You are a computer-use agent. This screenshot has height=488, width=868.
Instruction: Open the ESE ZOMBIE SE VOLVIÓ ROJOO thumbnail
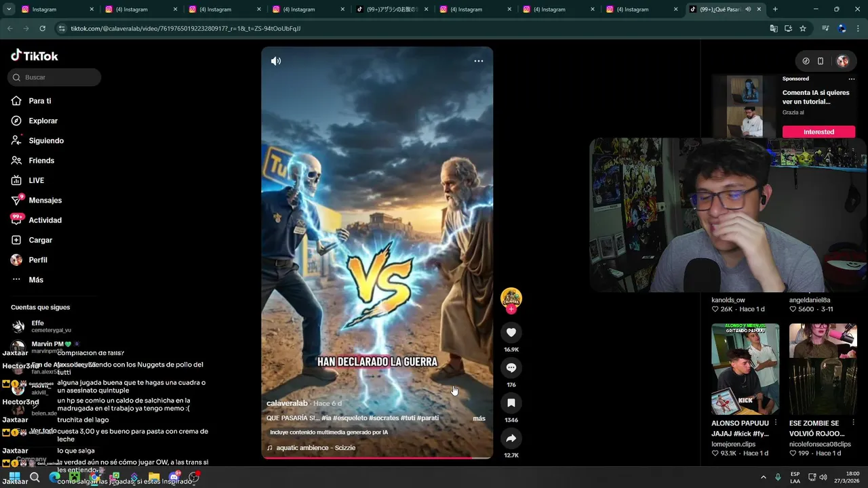(x=823, y=369)
